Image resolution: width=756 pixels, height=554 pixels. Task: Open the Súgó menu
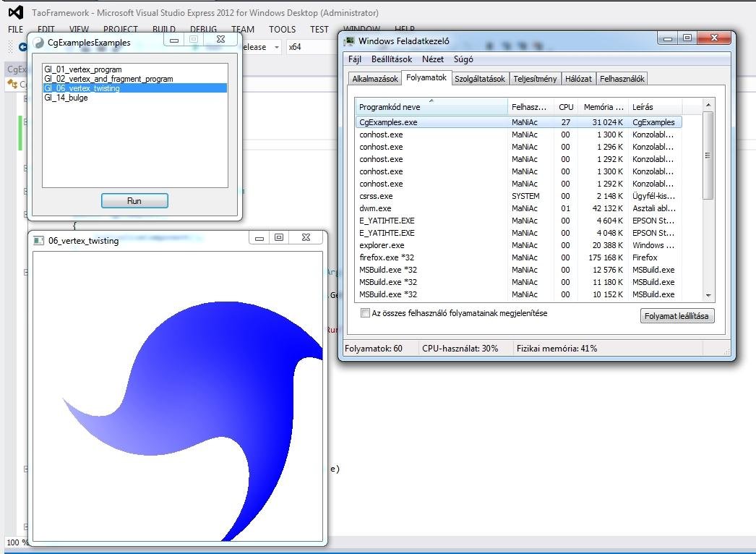[x=463, y=59]
